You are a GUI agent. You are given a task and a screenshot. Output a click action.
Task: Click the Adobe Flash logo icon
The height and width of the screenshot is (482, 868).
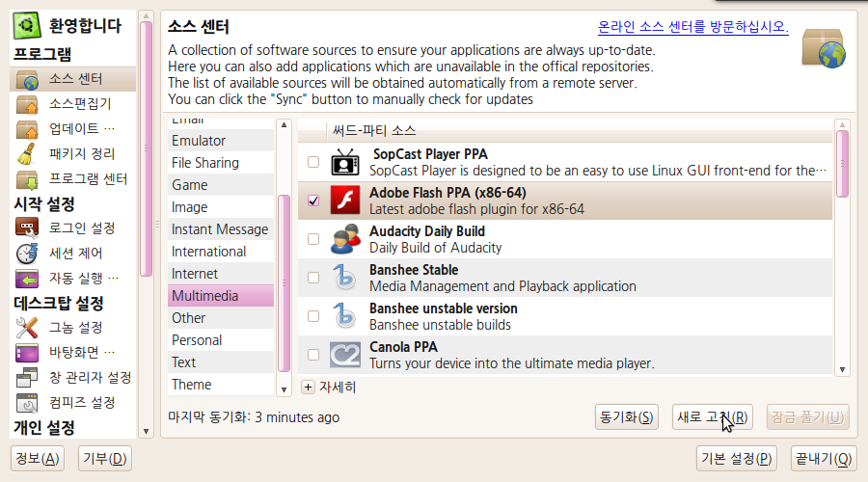coord(345,201)
